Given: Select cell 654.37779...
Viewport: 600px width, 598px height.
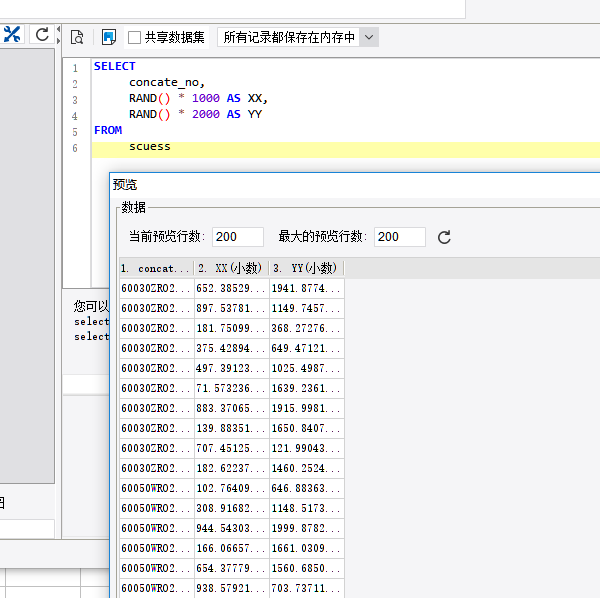Looking at the screenshot, I should [232, 569].
